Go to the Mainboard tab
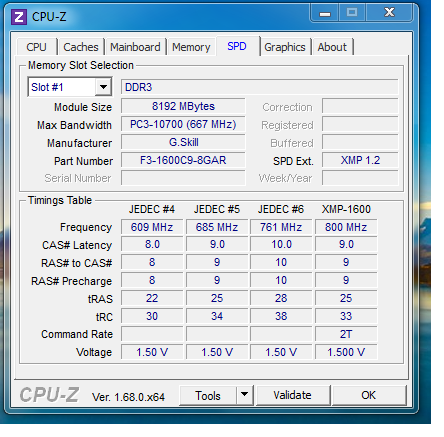The width and height of the screenshot is (444, 437). pos(135,47)
